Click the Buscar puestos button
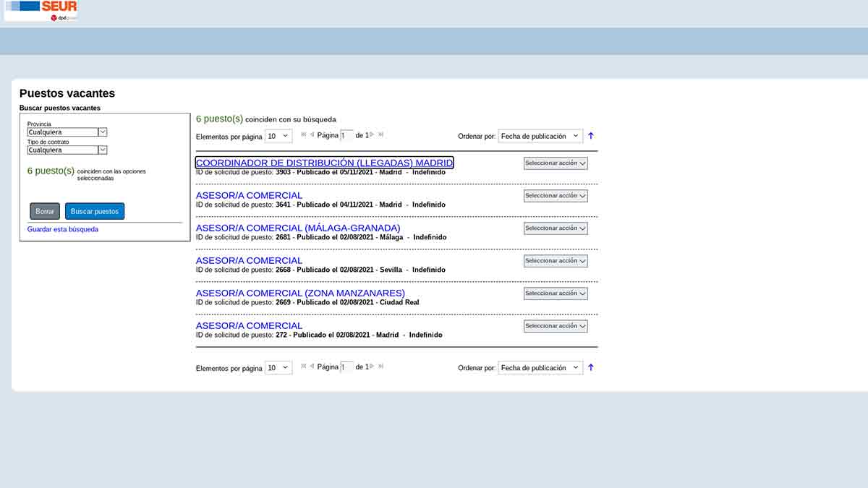The width and height of the screenshot is (868, 488). click(95, 211)
